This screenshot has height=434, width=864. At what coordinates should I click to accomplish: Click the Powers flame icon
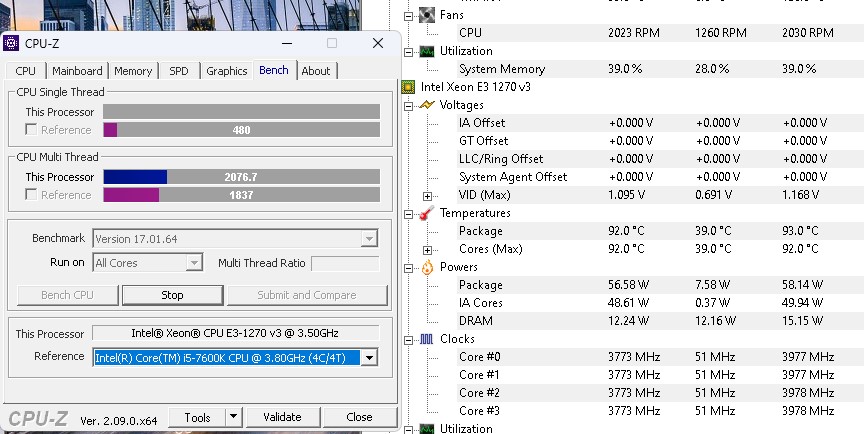tap(427, 267)
